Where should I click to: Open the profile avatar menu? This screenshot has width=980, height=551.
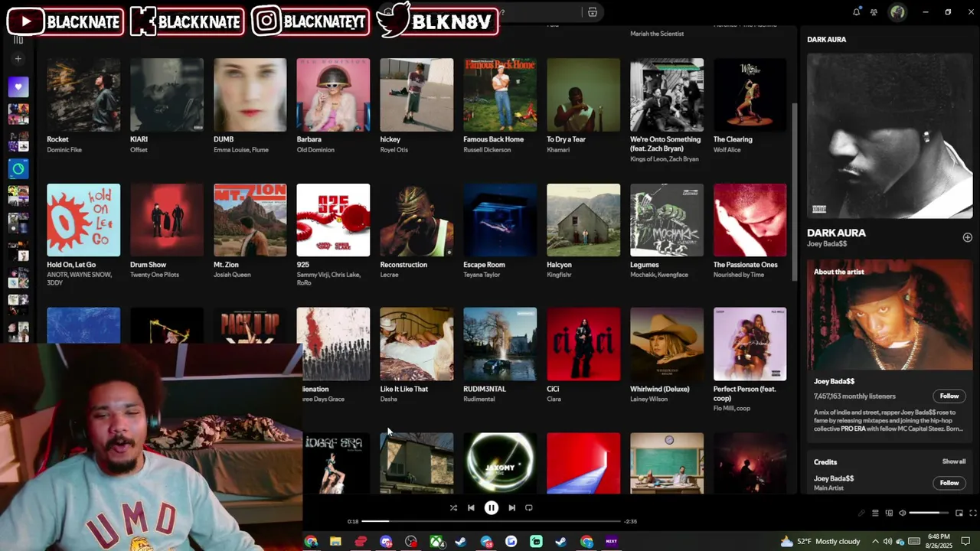897,12
